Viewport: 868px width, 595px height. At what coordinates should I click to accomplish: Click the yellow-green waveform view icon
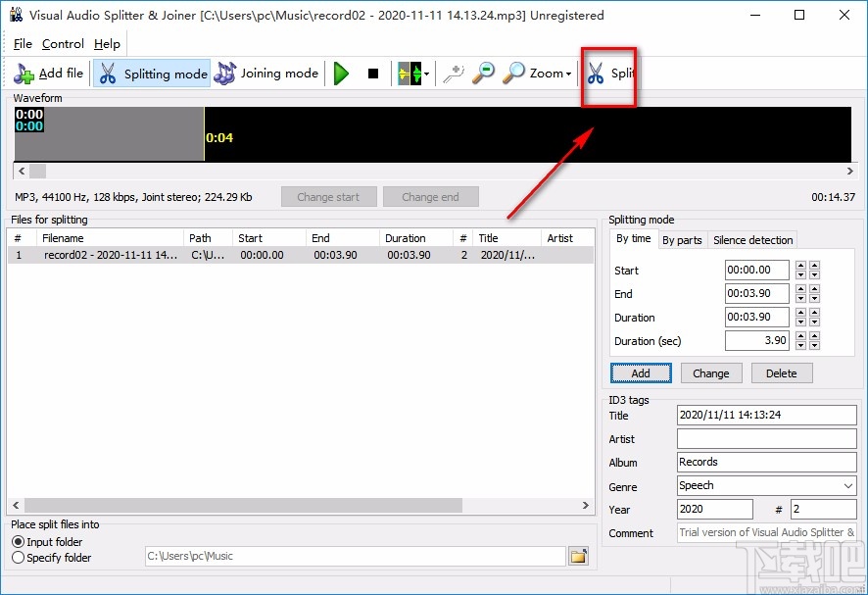pyautogui.click(x=410, y=74)
